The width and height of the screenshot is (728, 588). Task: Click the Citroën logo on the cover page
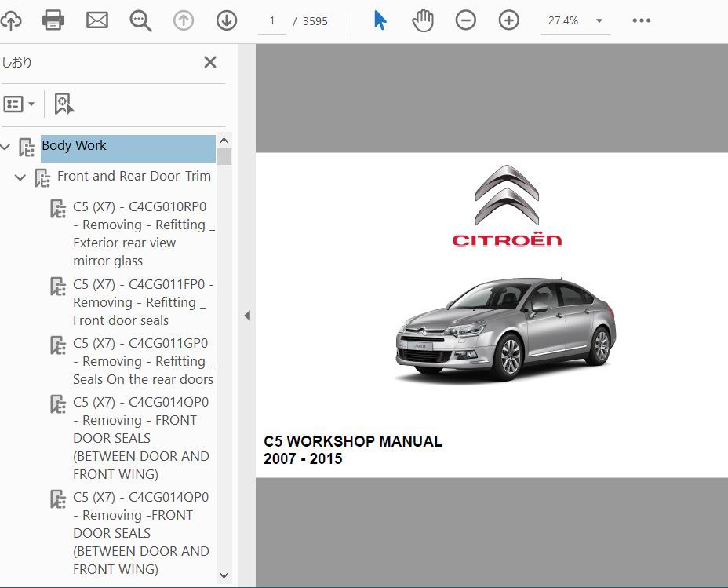pos(507,205)
